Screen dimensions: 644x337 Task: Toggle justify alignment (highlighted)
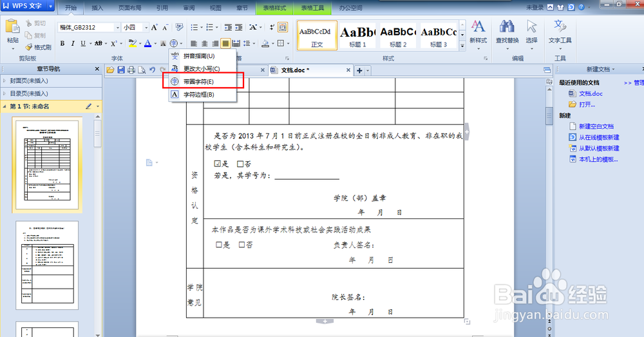[x=225, y=43]
